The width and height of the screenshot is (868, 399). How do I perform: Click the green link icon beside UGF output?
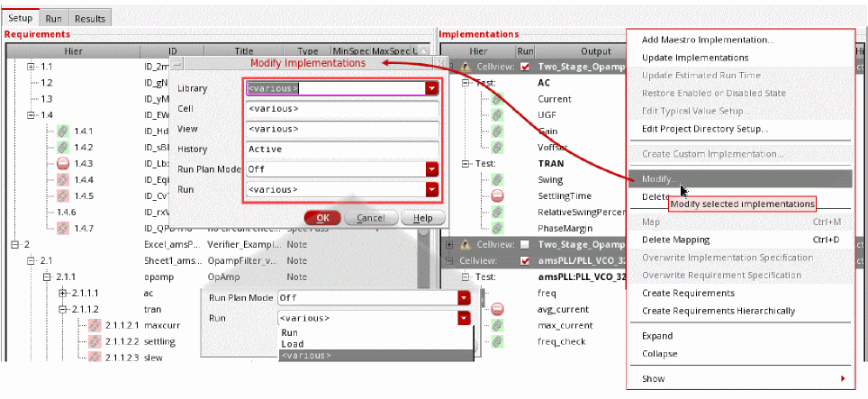(x=497, y=115)
